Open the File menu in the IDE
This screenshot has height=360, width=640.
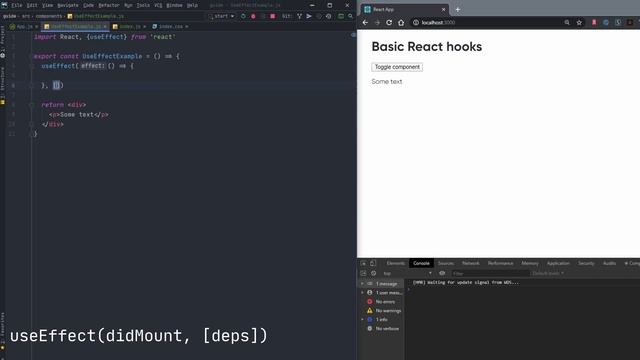click(x=17, y=5)
